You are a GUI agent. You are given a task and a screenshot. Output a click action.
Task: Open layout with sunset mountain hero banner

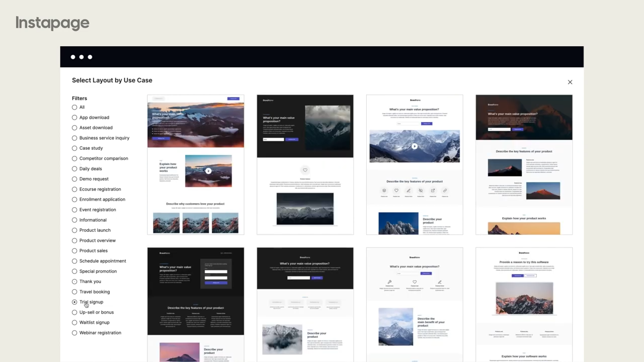point(196,164)
